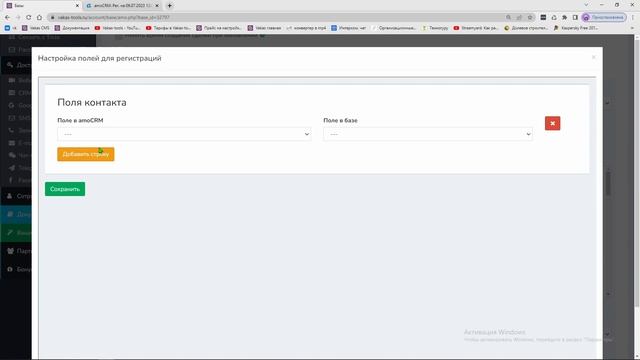
Task: Close the first Базы browser tab
Action: pyautogui.click(x=77, y=6)
